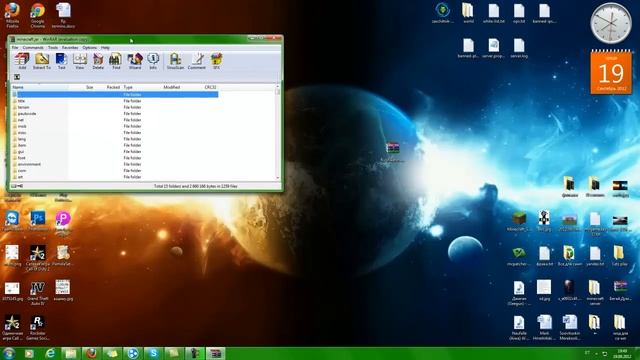The image size is (640, 360).
Task: Open Skype from the taskbar
Action: (x=153, y=353)
